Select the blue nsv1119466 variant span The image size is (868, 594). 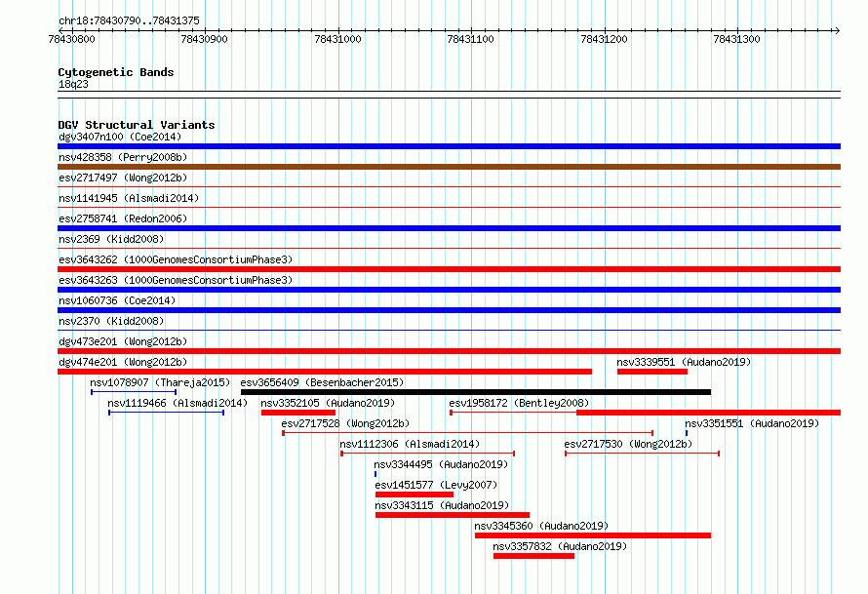click(x=167, y=413)
